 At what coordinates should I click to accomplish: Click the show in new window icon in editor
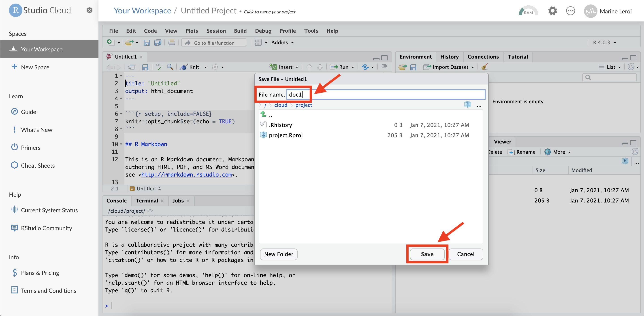click(131, 67)
